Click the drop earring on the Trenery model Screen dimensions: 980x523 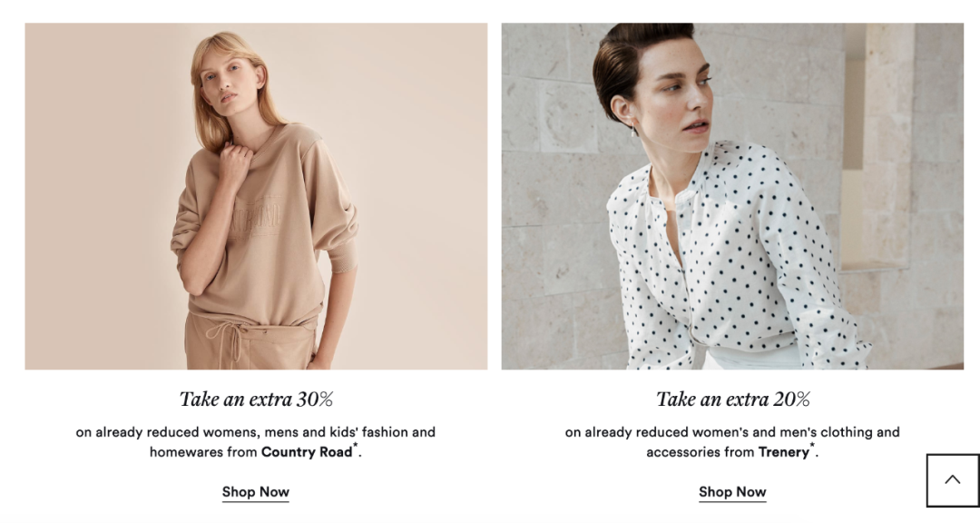tap(634, 130)
